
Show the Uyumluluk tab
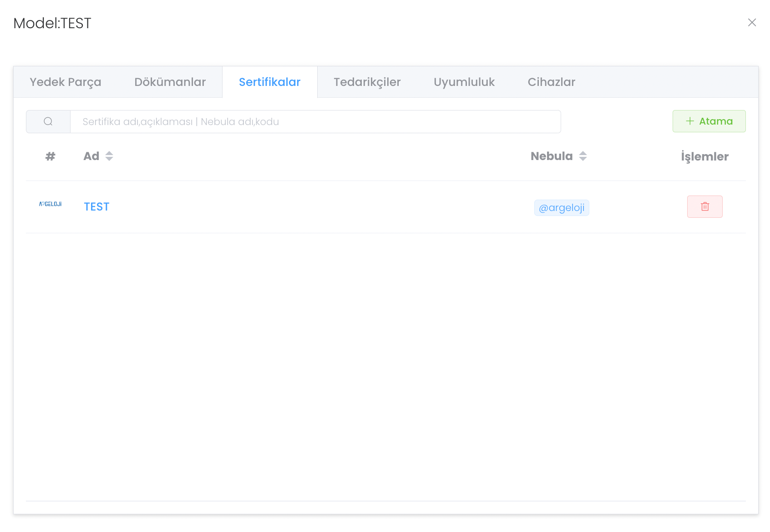[x=464, y=82]
